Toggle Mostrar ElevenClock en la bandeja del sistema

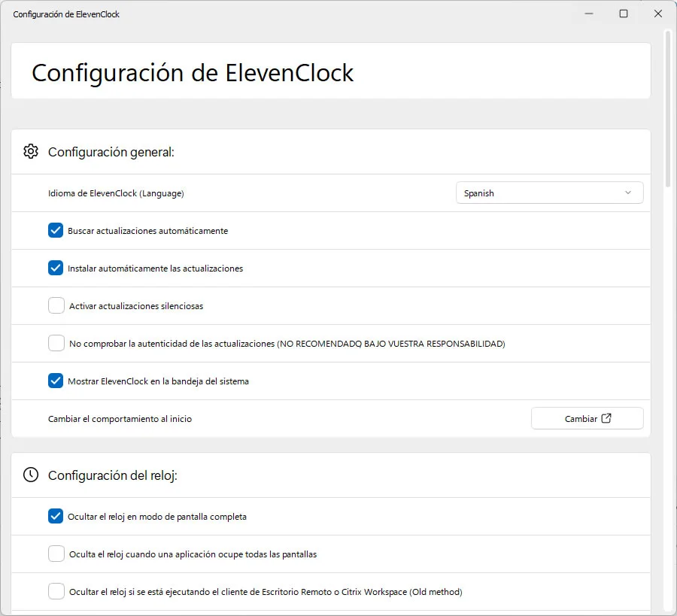point(56,381)
